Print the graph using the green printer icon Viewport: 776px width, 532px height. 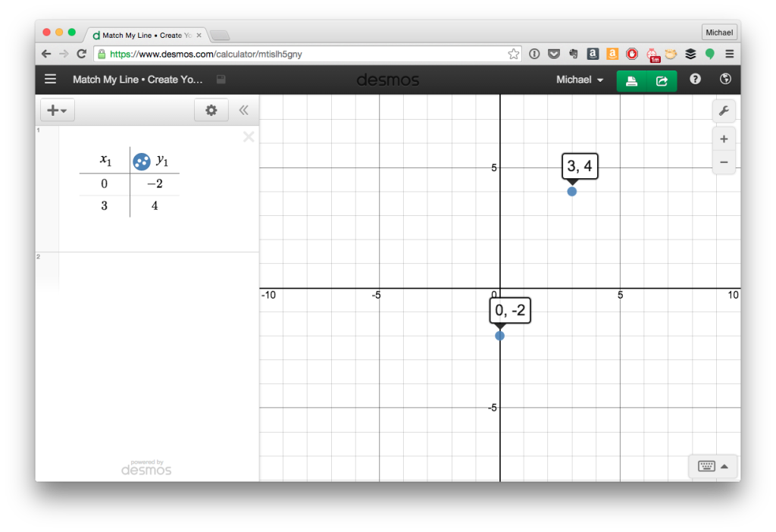pyautogui.click(x=634, y=79)
